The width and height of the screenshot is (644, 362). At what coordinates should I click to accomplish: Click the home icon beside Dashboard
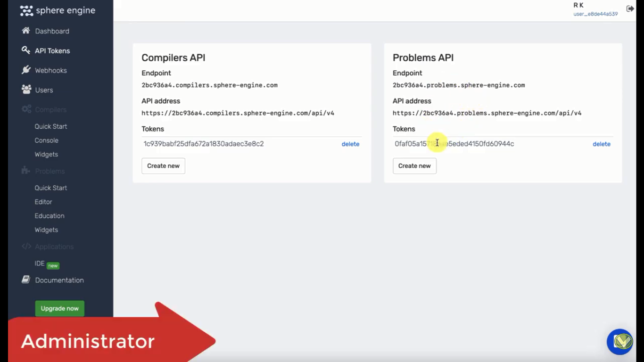click(x=26, y=31)
